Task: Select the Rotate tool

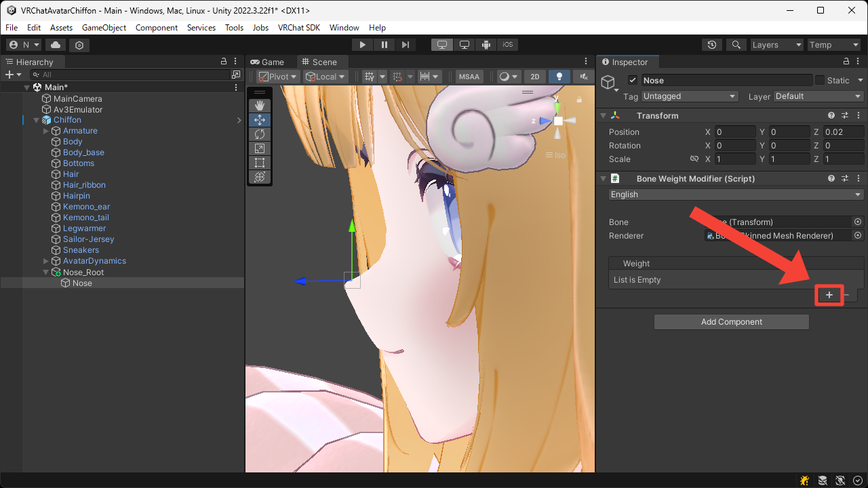Action: (x=260, y=134)
